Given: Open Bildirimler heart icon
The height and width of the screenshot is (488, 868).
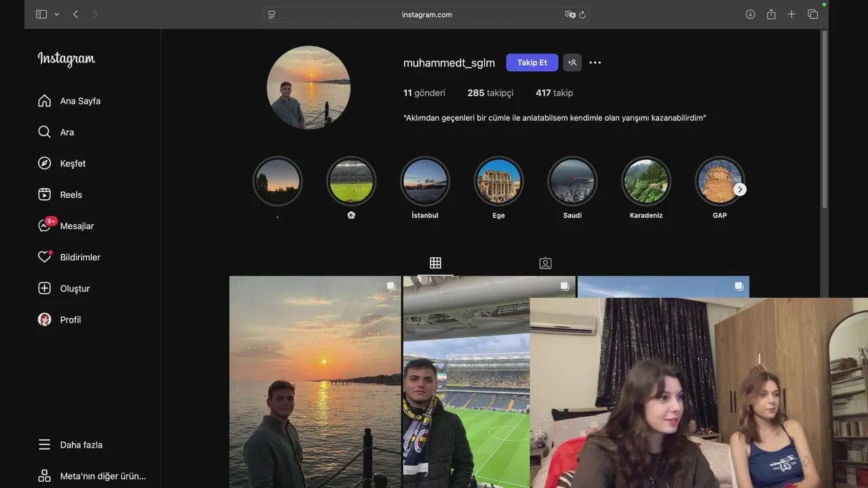Looking at the screenshot, I should [x=45, y=257].
